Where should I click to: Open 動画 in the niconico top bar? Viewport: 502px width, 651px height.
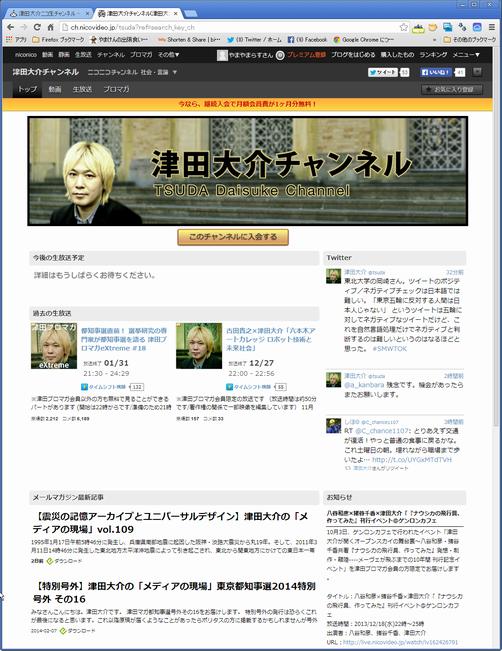[47, 54]
